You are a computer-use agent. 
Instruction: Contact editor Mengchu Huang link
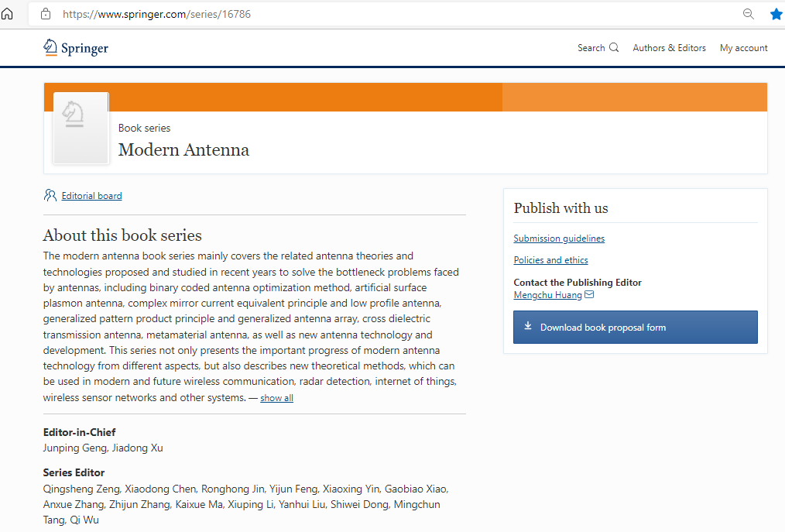[x=547, y=295]
